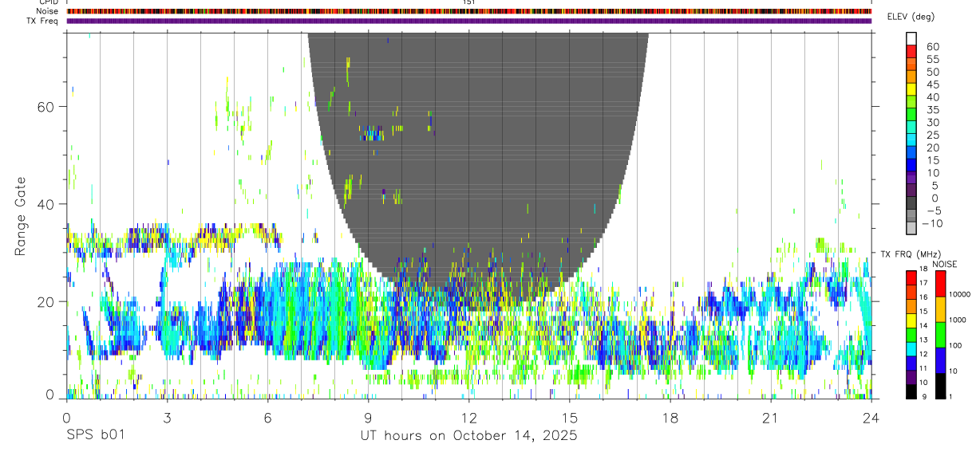Screen dimensions: 980x452
Task: Click the 55 value in ELEV legend
Action: [x=933, y=59]
